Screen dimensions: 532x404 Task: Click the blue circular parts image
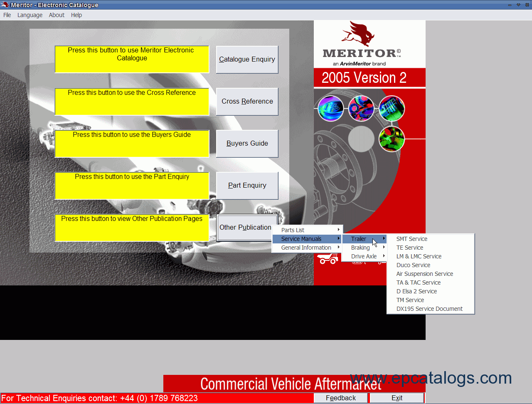coord(330,108)
